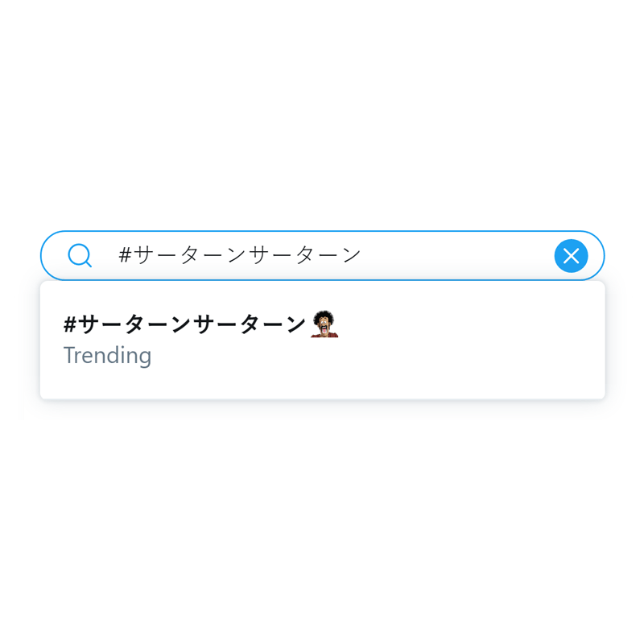The width and height of the screenshot is (644, 644).
Task: Choose the suggested trending hashtag row
Action: tap(323, 340)
